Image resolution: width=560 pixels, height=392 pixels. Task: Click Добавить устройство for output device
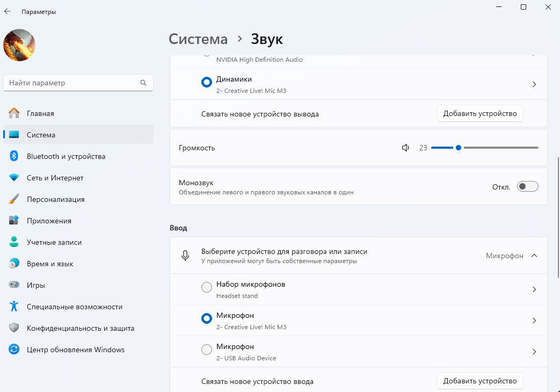click(x=480, y=113)
